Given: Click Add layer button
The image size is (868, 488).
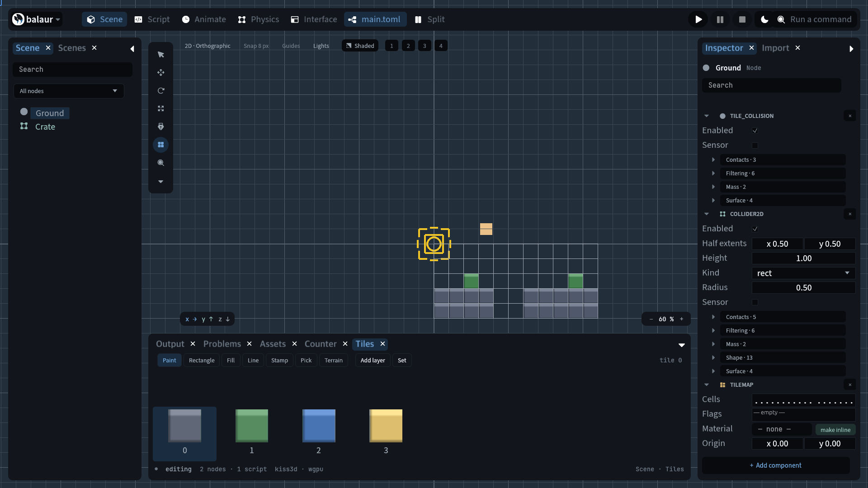Looking at the screenshot, I should (x=373, y=360).
